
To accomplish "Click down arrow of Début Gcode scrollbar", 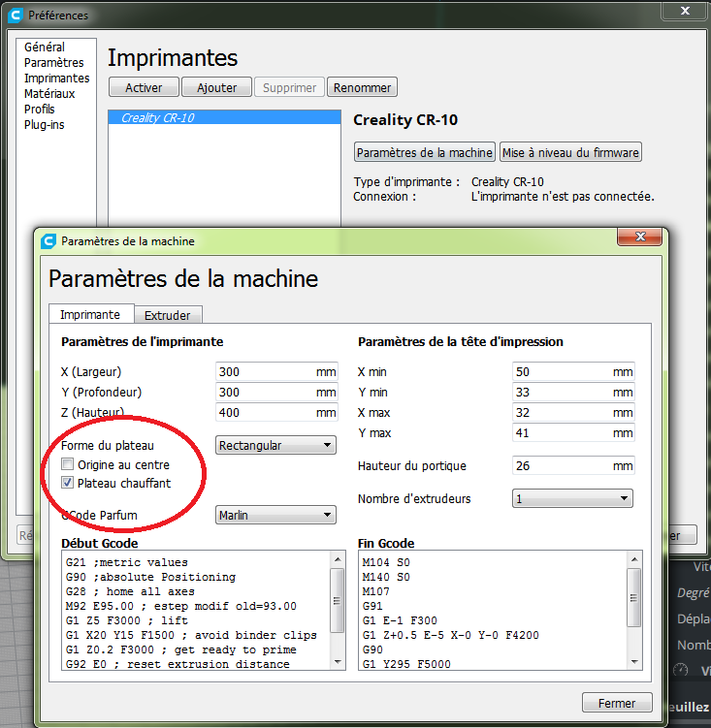I will point(338,662).
